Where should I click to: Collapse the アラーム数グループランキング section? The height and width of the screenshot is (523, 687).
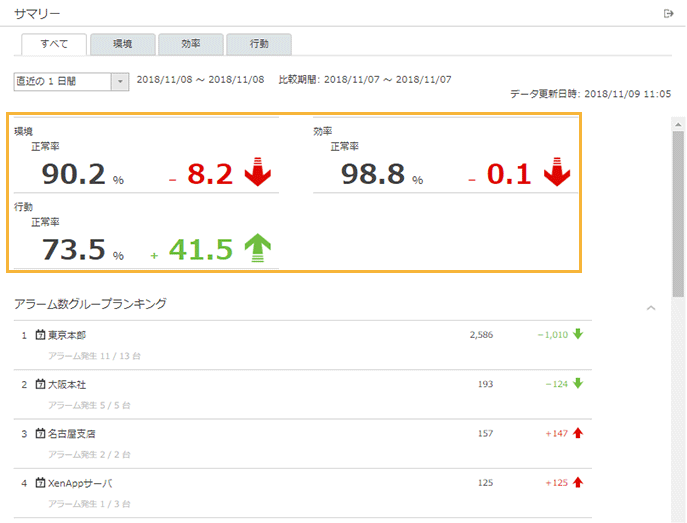point(651,307)
